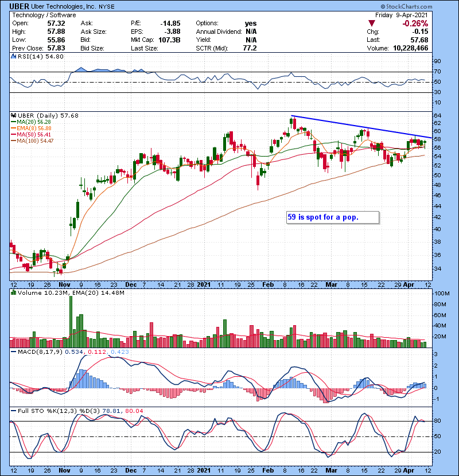This screenshot has width=459, height=476.
Task: Click the 64 tick on price axis
Action: pyautogui.click(x=437, y=116)
